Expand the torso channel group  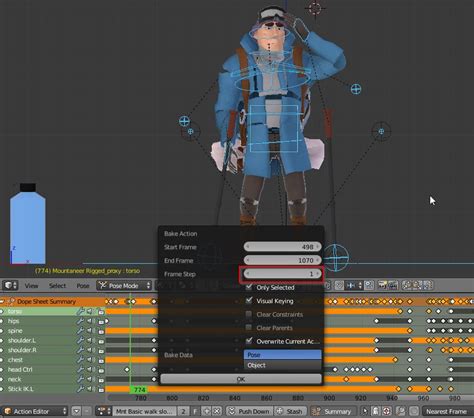coord(2,311)
